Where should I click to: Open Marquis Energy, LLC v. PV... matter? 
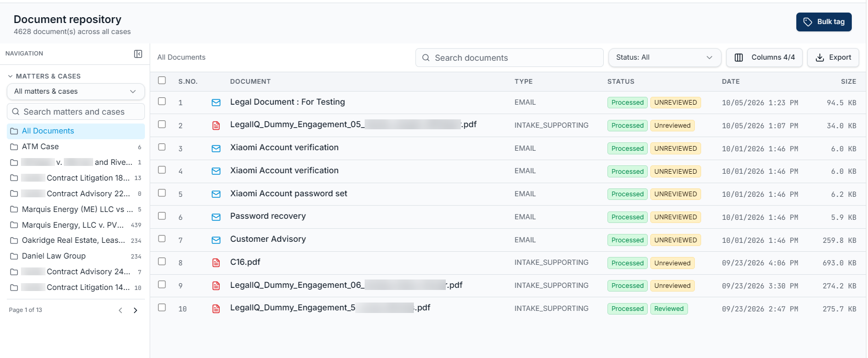pyautogui.click(x=76, y=225)
